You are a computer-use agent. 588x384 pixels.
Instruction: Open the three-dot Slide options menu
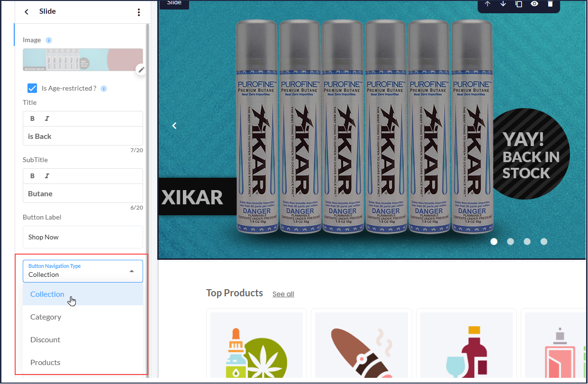pyautogui.click(x=139, y=12)
